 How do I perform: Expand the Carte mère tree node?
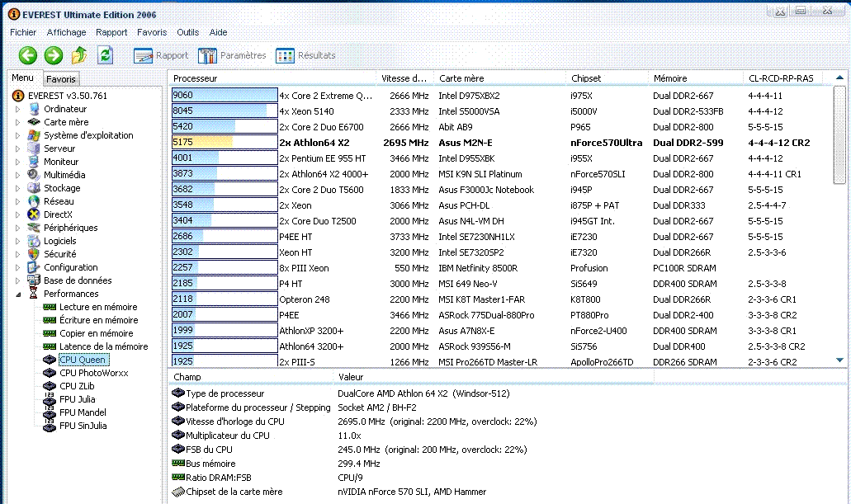(x=18, y=122)
